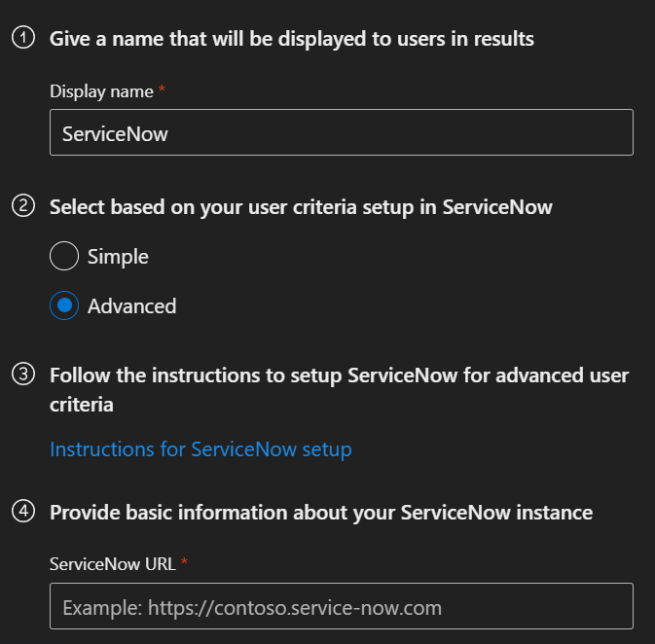The height and width of the screenshot is (644, 655).
Task: Click the 'ServiceNow URL' label text
Action: pos(112,564)
